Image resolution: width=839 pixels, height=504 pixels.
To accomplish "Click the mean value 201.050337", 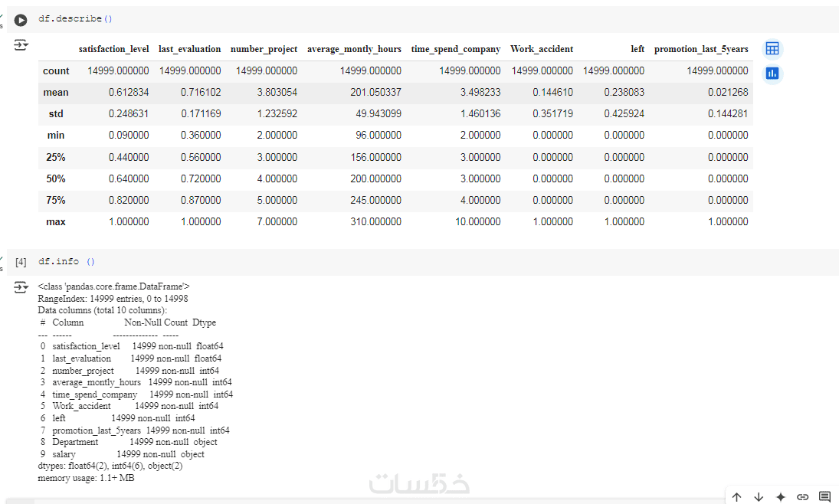I will [x=375, y=93].
